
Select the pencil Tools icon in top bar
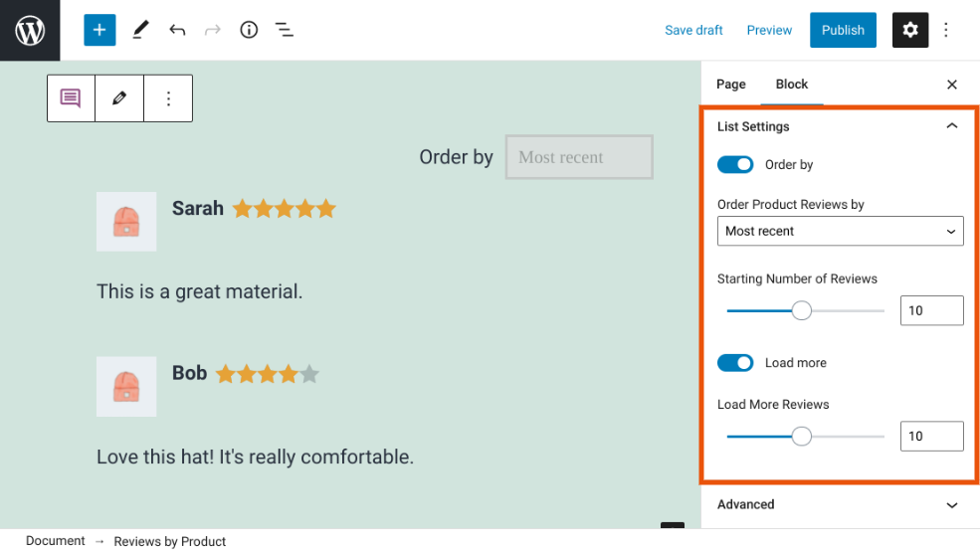(x=140, y=30)
